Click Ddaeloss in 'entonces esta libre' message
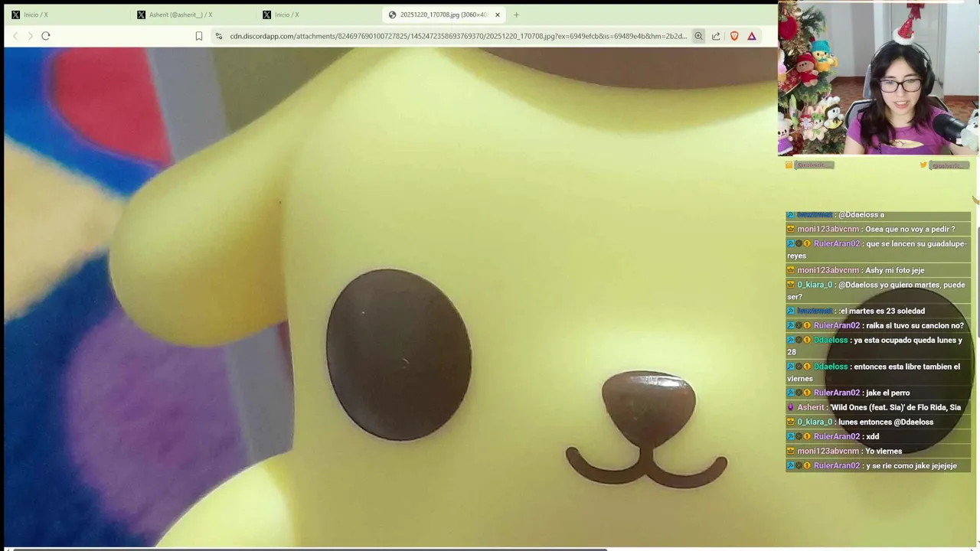980x551 pixels. [831, 367]
